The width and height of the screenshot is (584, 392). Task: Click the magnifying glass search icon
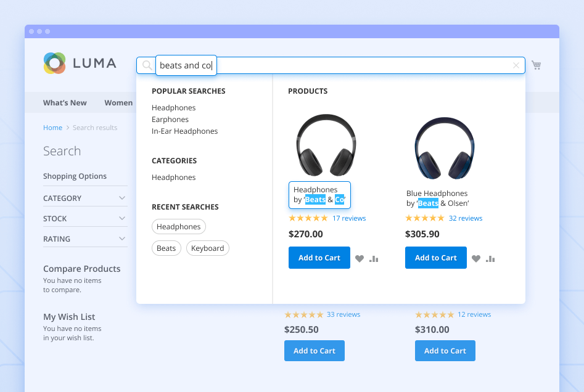coord(147,65)
